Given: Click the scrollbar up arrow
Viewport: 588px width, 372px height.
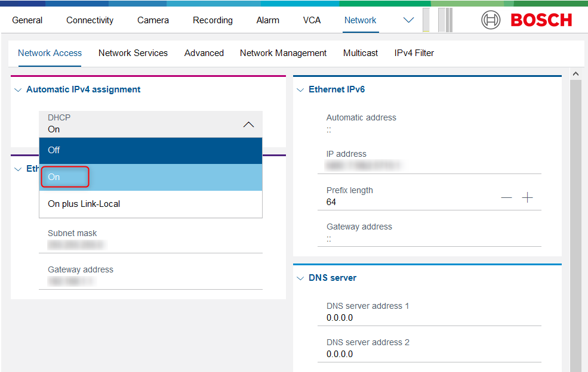Looking at the screenshot, I should (575, 74).
